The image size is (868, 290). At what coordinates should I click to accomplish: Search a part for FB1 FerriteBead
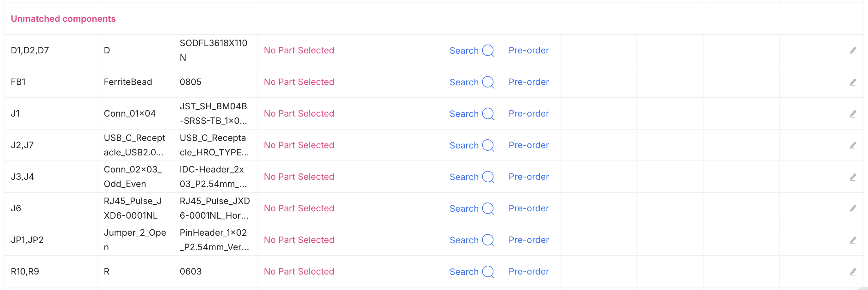[x=471, y=82]
